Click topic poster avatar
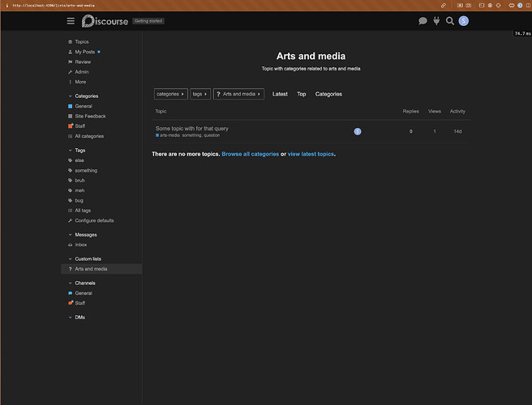This screenshot has height=405, width=532. point(358,131)
